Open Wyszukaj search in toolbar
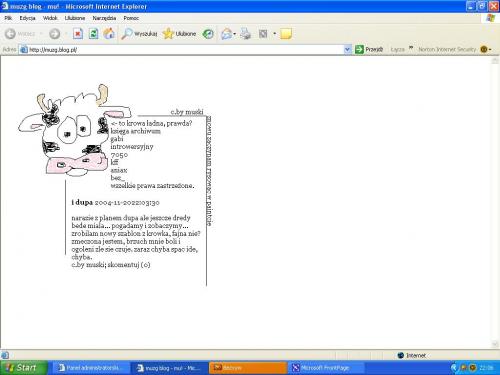This screenshot has height=375, width=500. [139, 34]
